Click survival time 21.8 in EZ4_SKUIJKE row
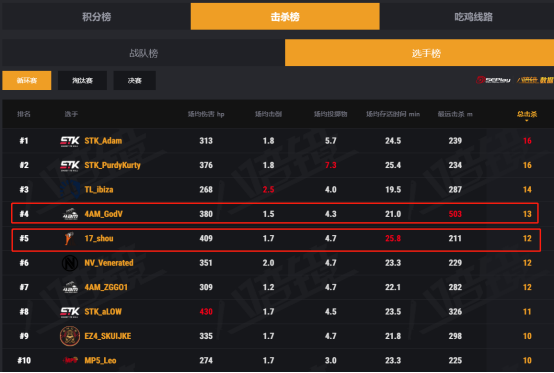 click(x=393, y=336)
